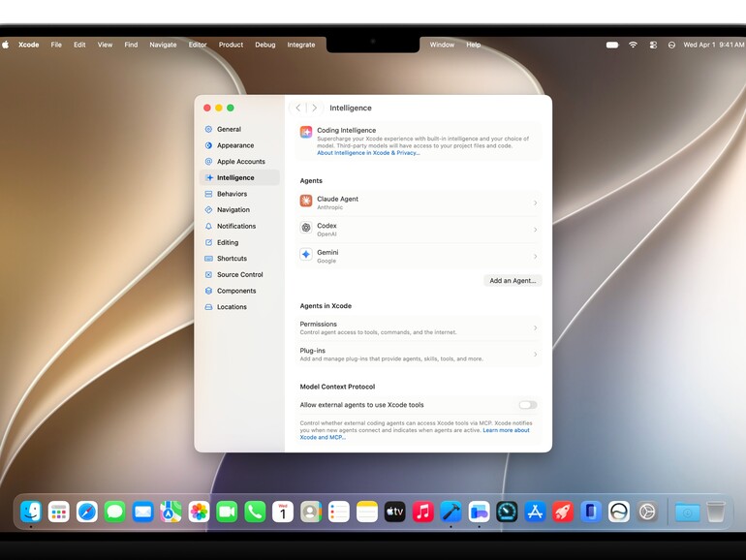Open Reminders from the Dock
The image size is (746, 560).
pos(339,512)
